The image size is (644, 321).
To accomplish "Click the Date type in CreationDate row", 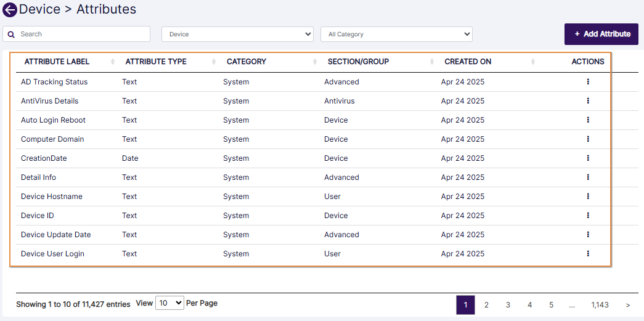I will click(x=130, y=158).
